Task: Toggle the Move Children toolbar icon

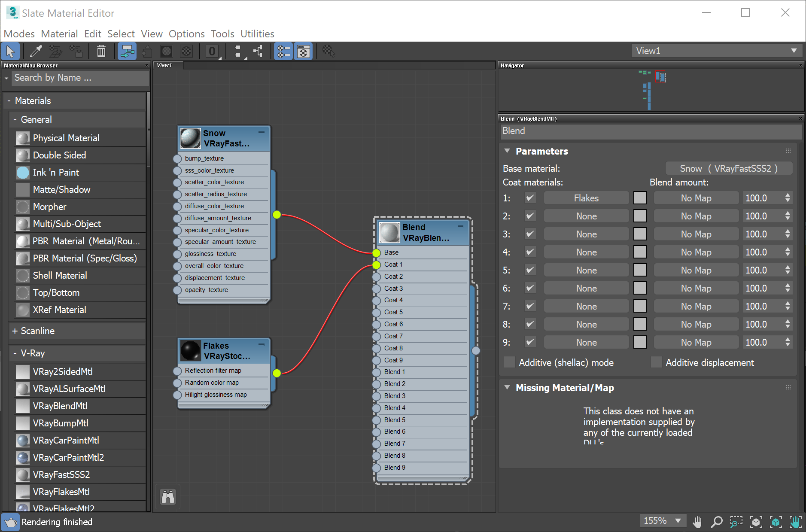Action: point(127,51)
